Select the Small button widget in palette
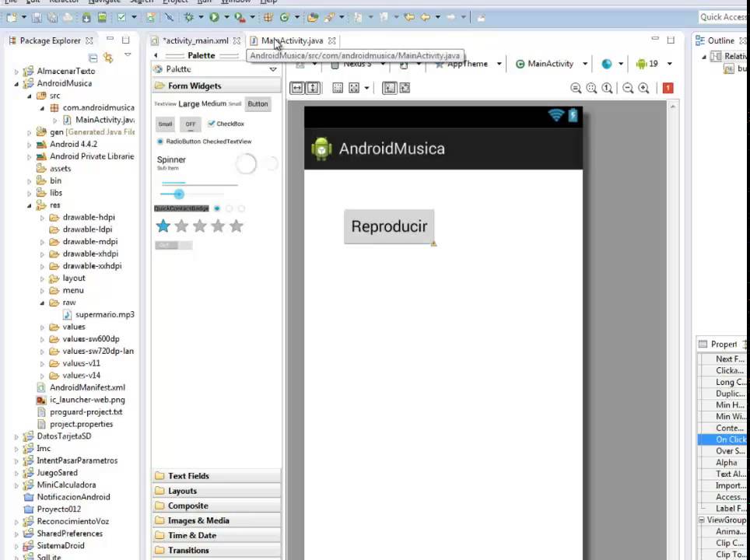 tap(165, 124)
